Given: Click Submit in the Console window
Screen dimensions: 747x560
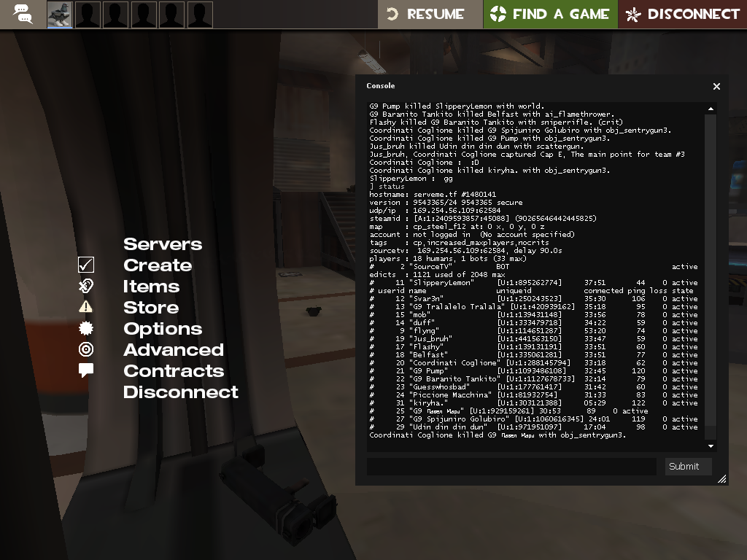Looking at the screenshot, I should (687, 467).
